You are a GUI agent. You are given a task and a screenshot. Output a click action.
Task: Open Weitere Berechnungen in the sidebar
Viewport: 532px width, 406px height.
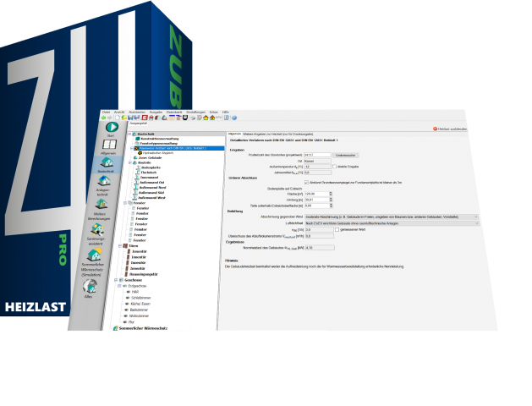tap(101, 204)
